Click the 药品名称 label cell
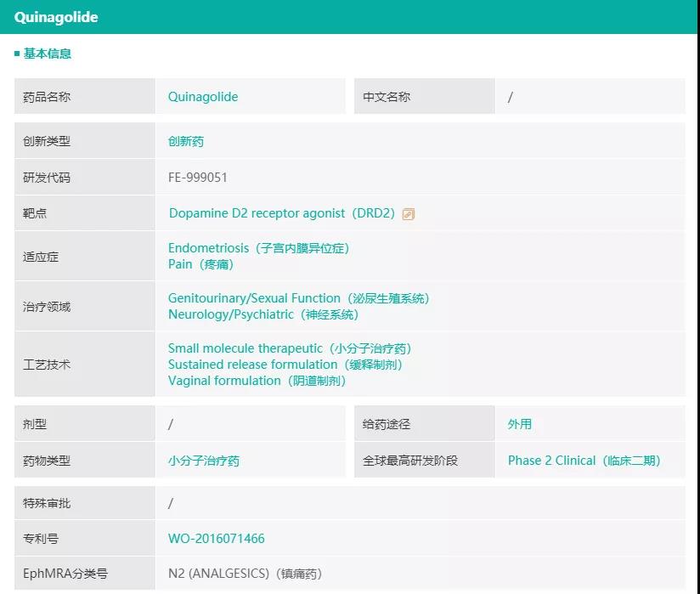 (x=85, y=97)
